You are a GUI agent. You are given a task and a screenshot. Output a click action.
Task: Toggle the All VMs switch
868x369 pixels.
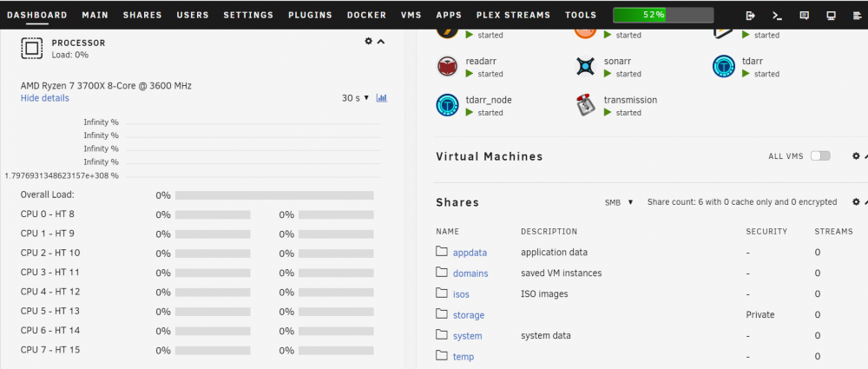[x=820, y=156]
